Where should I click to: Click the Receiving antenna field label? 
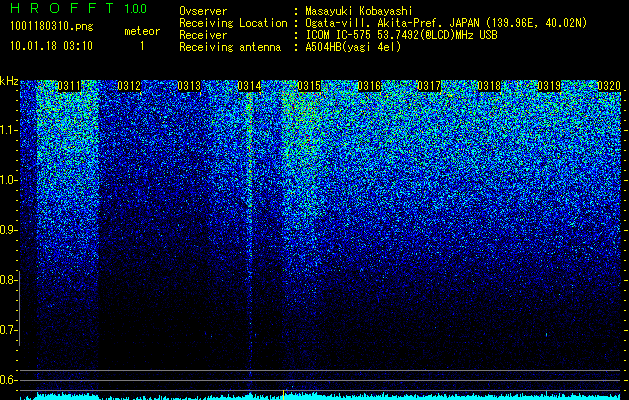pyautogui.click(x=230, y=47)
